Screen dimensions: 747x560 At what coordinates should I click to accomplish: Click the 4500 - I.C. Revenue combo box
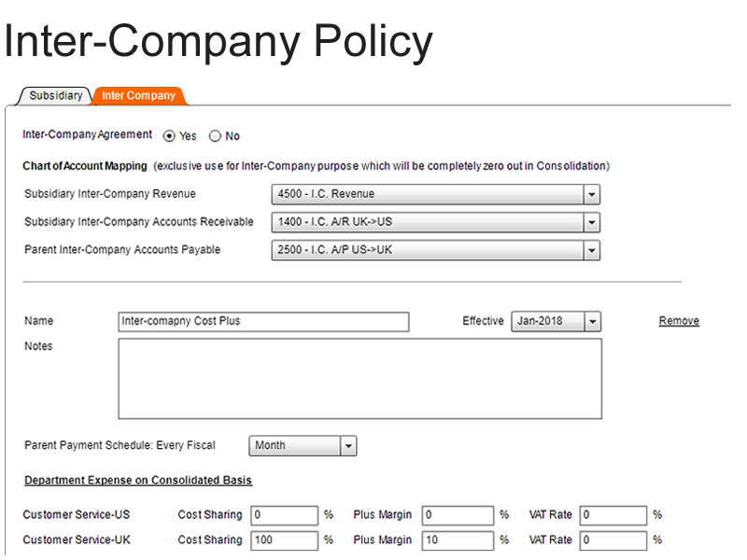click(428, 195)
